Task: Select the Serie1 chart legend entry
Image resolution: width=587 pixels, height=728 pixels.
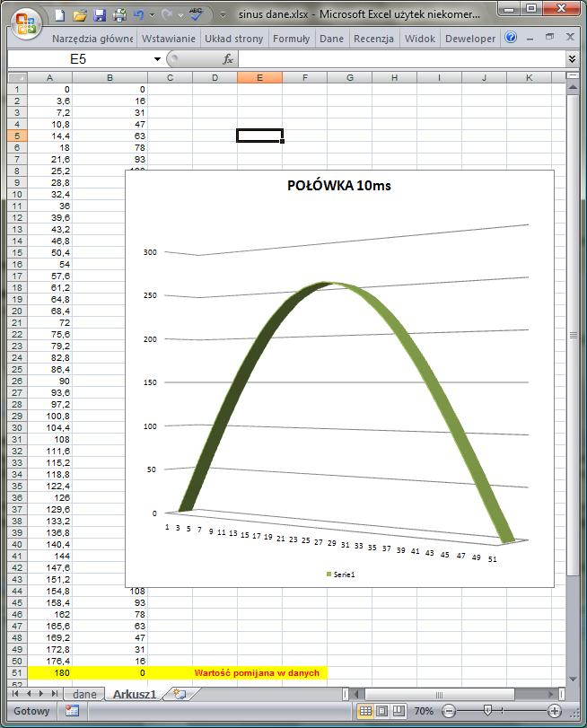Action: coord(341,575)
